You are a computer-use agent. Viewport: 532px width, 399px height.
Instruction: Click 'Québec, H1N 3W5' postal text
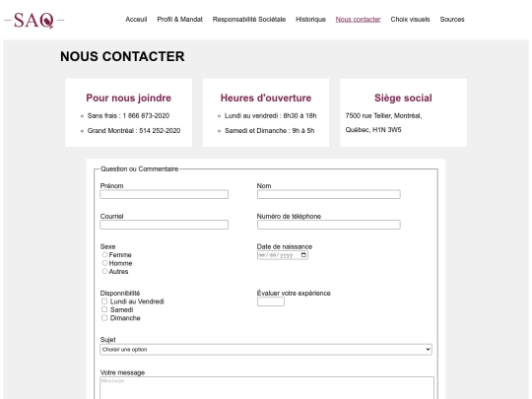[373, 130]
